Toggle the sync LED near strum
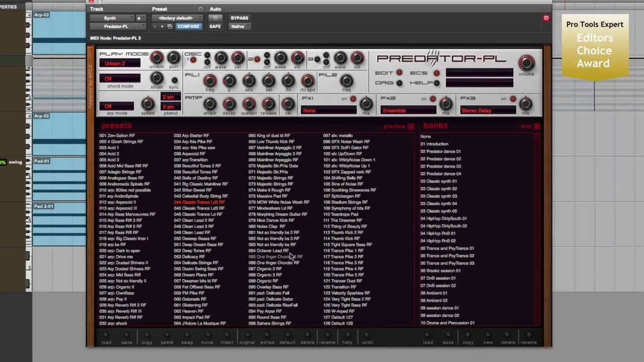Viewport: 644px width, 362px height. [x=174, y=80]
